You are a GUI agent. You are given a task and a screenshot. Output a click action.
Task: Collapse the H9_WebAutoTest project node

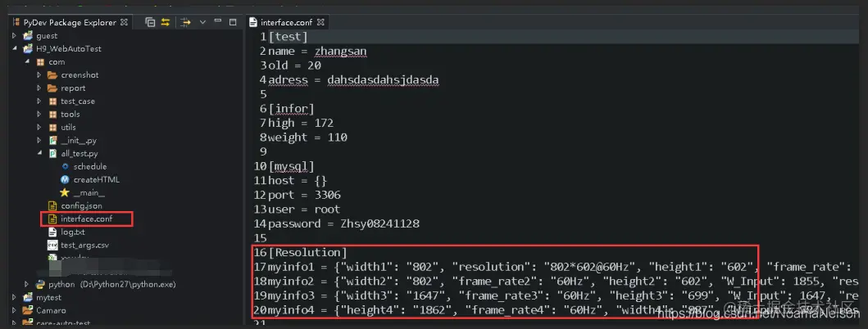tap(15, 48)
